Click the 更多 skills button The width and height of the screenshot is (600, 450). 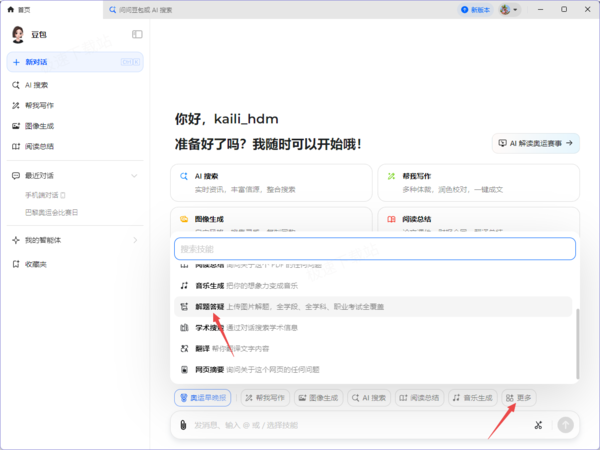coord(518,398)
